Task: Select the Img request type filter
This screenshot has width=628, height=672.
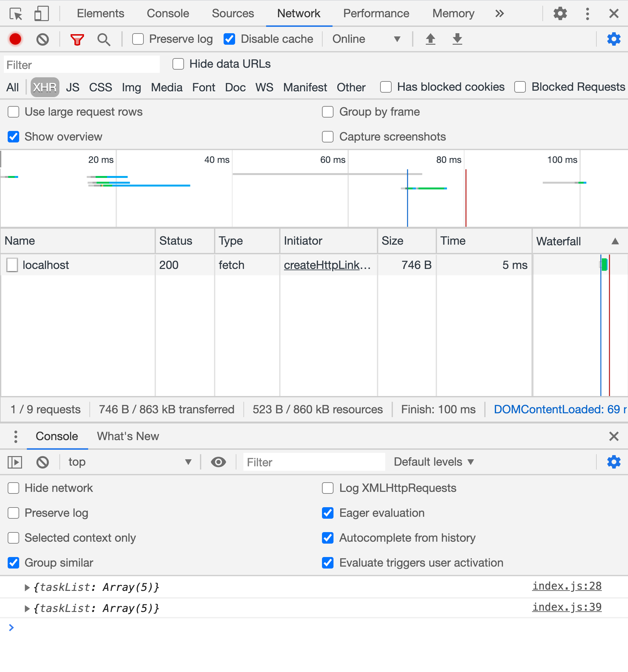Action: pyautogui.click(x=131, y=88)
